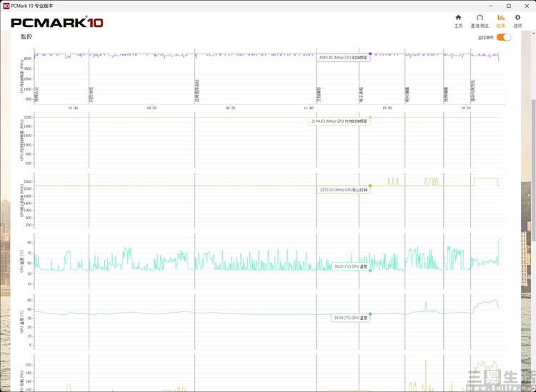Select the 视频会议 timeline marker label

(37, 94)
